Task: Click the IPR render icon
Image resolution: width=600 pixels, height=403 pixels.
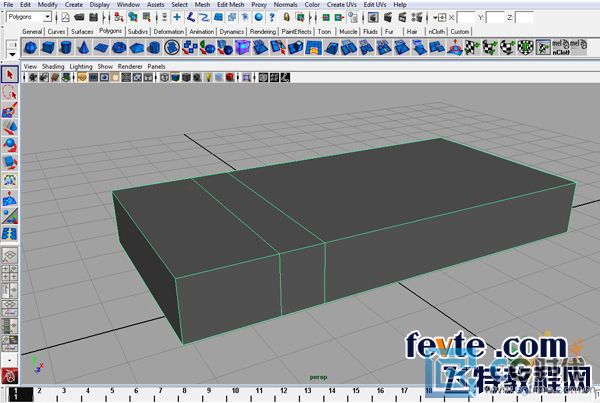Action: click(x=402, y=17)
